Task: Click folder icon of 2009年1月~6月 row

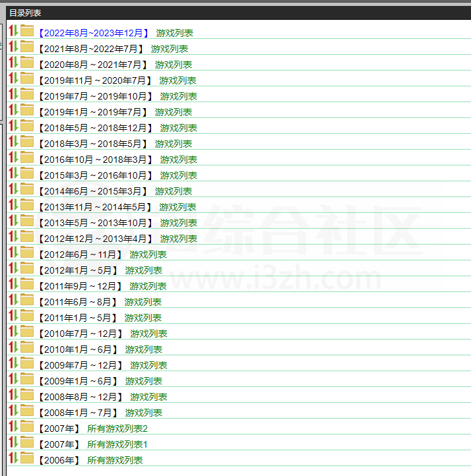Action: coord(27,378)
